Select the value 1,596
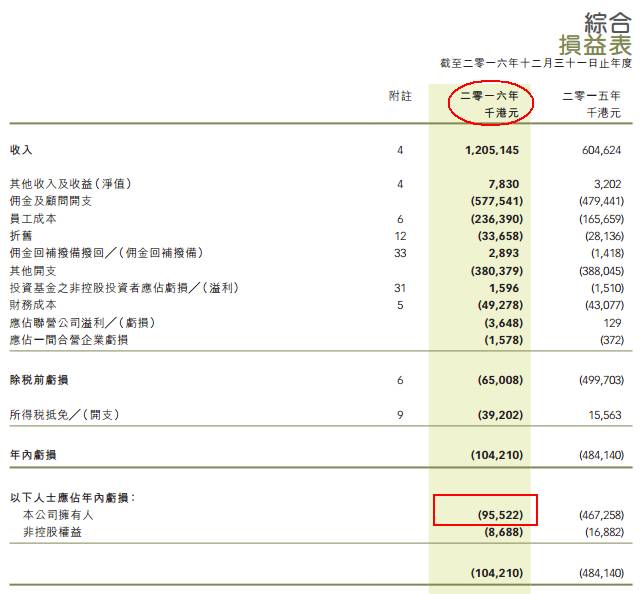Image resolution: width=641 pixels, height=594 pixels. click(x=504, y=288)
